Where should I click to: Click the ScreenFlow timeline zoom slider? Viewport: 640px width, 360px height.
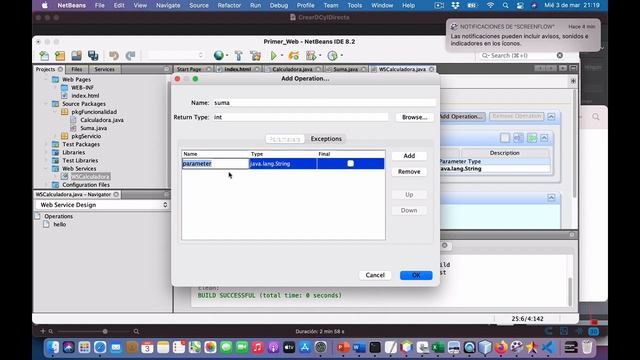tap(105, 331)
